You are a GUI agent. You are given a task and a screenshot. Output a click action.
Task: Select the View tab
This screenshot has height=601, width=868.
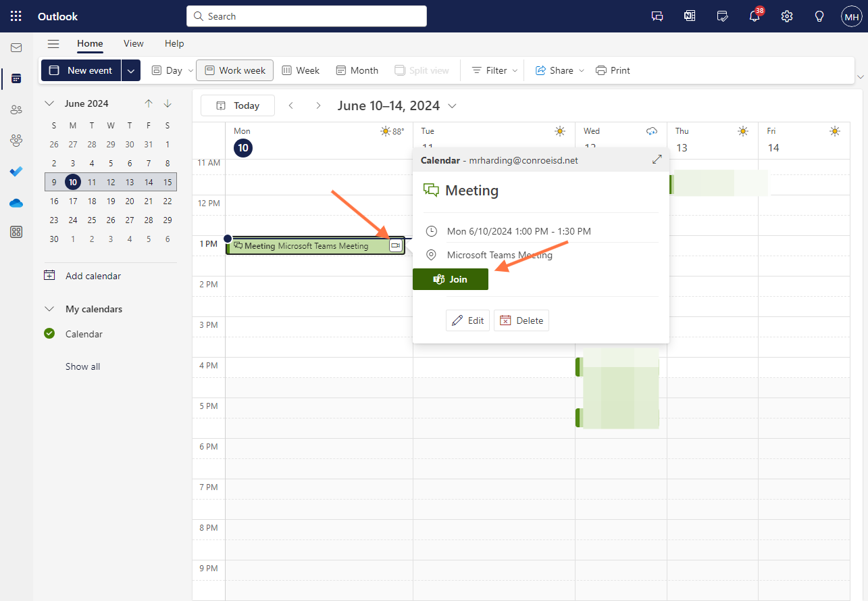click(x=134, y=44)
